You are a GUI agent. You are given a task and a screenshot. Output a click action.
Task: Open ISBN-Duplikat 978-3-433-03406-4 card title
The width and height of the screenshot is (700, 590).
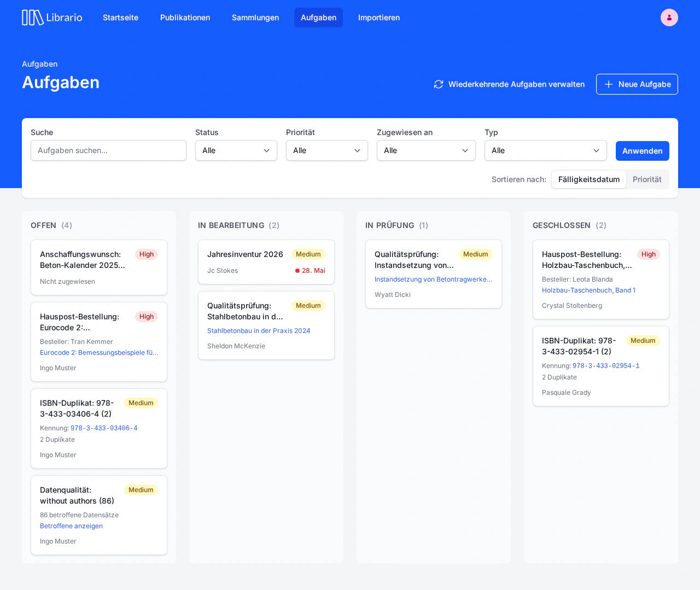point(77,408)
